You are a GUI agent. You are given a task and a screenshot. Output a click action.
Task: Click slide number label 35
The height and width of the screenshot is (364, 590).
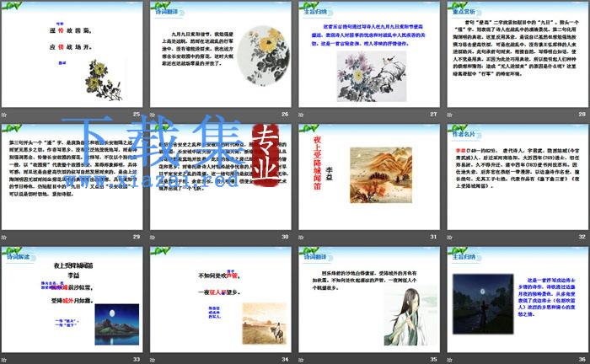pos(433,359)
